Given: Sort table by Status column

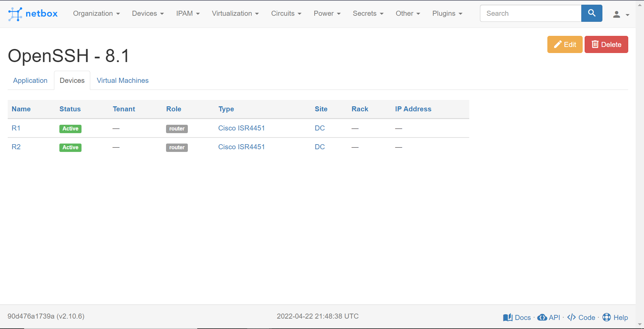Looking at the screenshot, I should point(70,109).
